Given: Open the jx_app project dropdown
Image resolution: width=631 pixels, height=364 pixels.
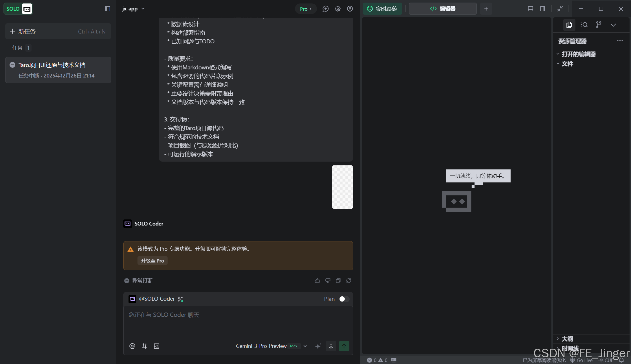Looking at the screenshot, I should point(133,9).
